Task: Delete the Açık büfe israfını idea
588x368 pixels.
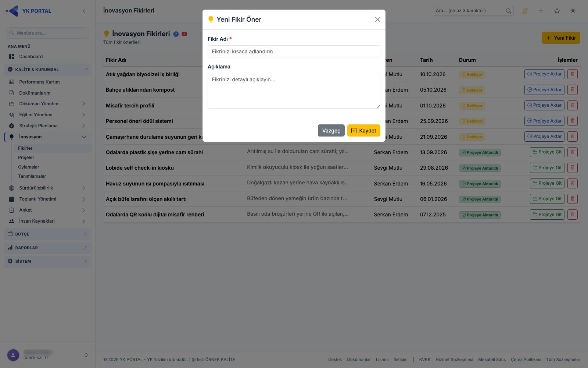Action: point(572,199)
